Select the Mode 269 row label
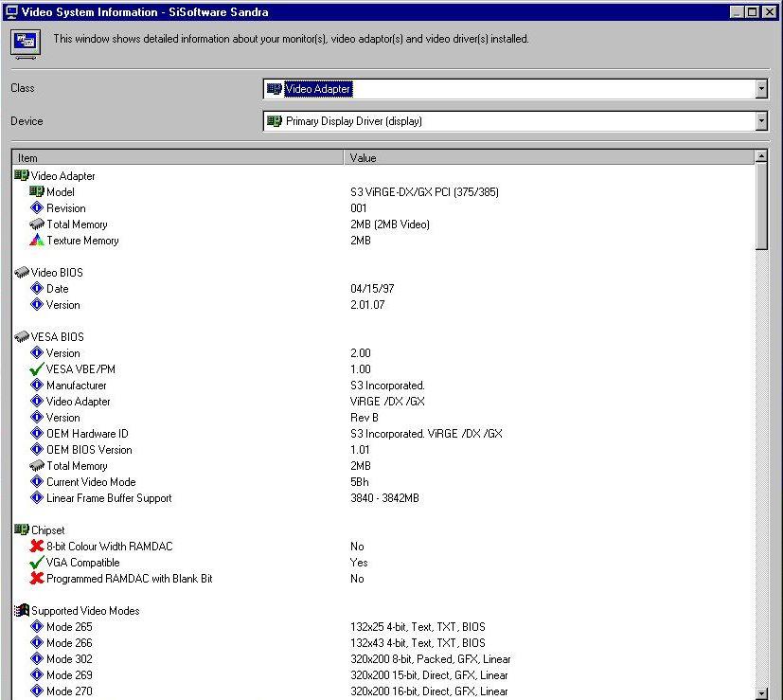 point(69,675)
